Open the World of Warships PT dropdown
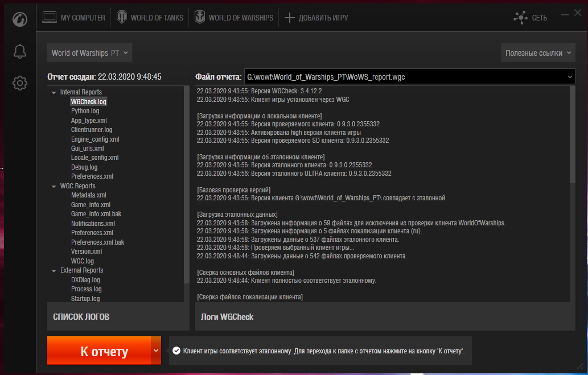588x375 pixels. 89,53
